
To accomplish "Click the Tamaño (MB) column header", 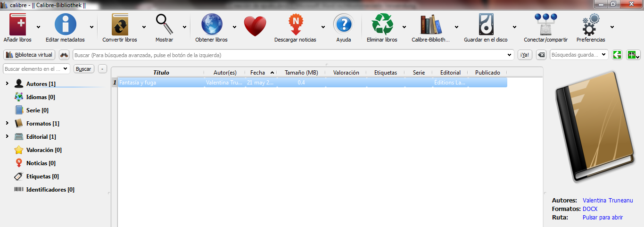I will 301,73.
